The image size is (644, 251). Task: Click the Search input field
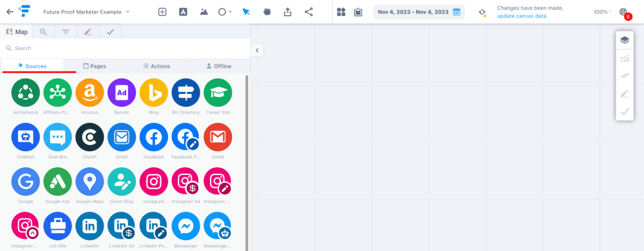pos(126,48)
